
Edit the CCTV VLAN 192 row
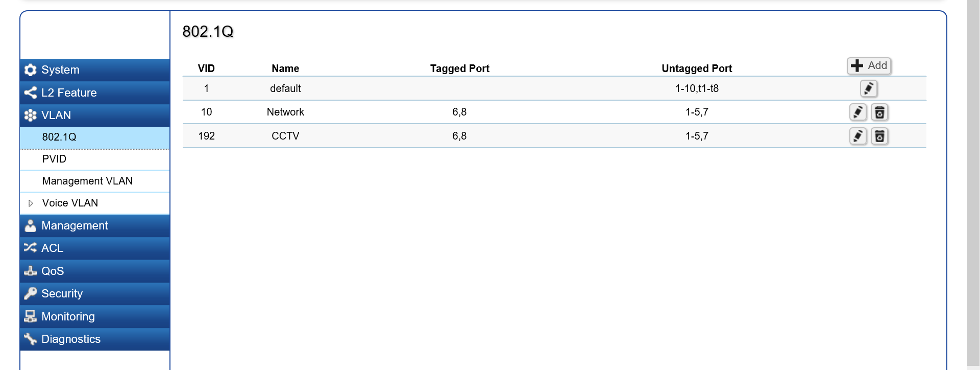(858, 136)
